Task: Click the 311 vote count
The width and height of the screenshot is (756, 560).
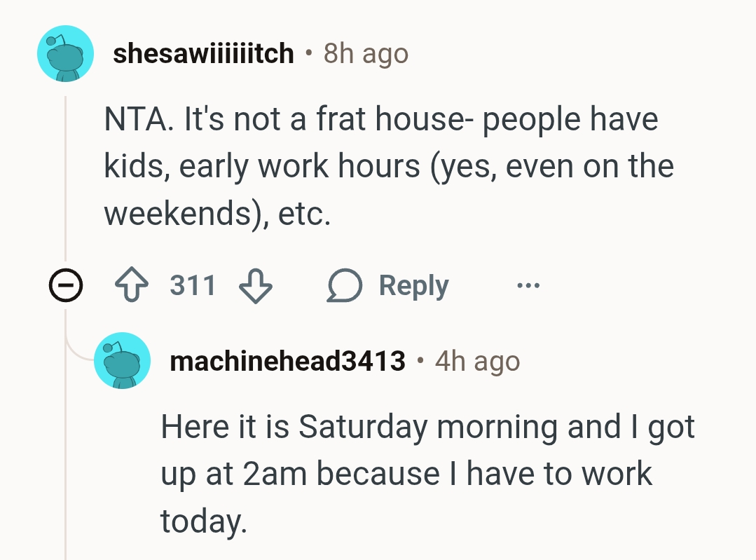Action: [193, 286]
